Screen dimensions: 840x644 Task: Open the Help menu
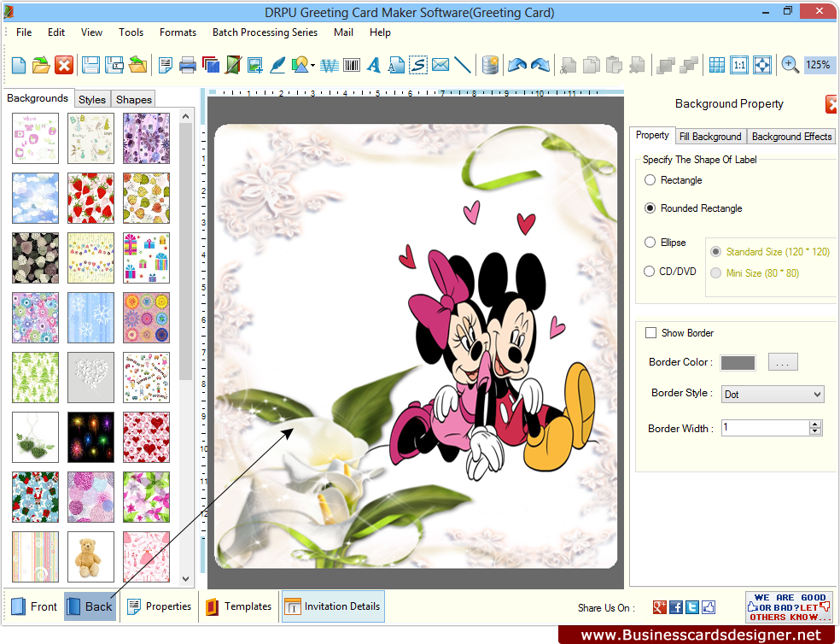pos(380,32)
